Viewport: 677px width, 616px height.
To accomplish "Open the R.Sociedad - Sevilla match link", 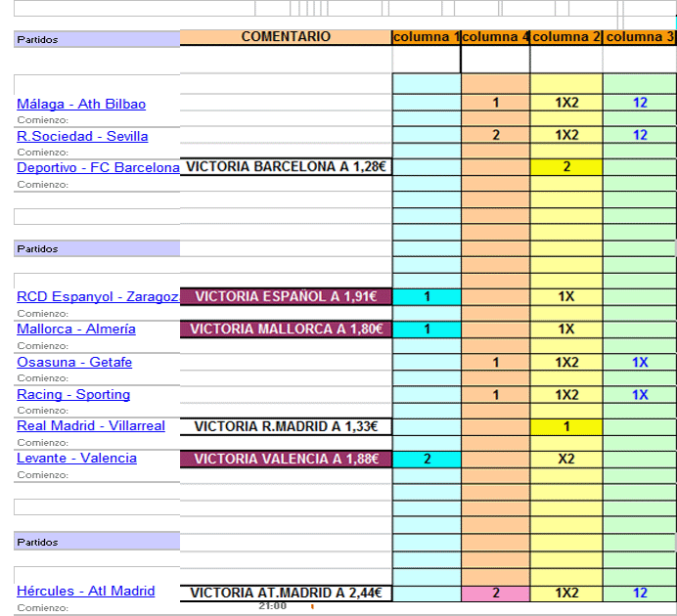I will coord(82,136).
